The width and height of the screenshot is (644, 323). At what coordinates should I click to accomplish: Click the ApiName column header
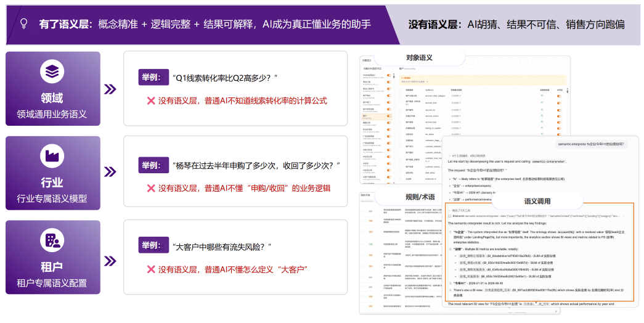429,90
